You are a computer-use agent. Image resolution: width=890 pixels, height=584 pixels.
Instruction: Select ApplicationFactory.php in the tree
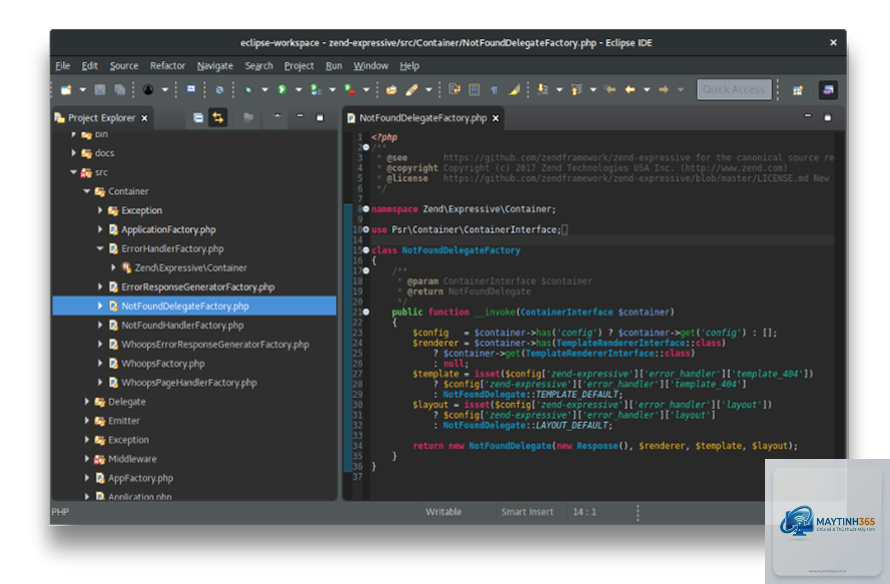point(169,229)
